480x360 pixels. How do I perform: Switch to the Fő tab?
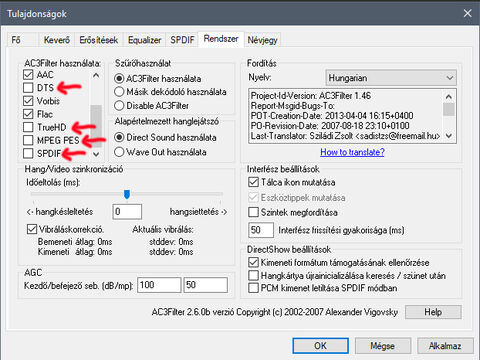[x=22, y=40]
